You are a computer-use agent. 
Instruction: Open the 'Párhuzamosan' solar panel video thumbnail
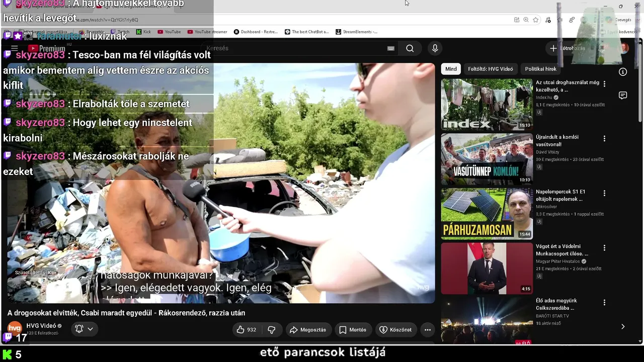487,214
